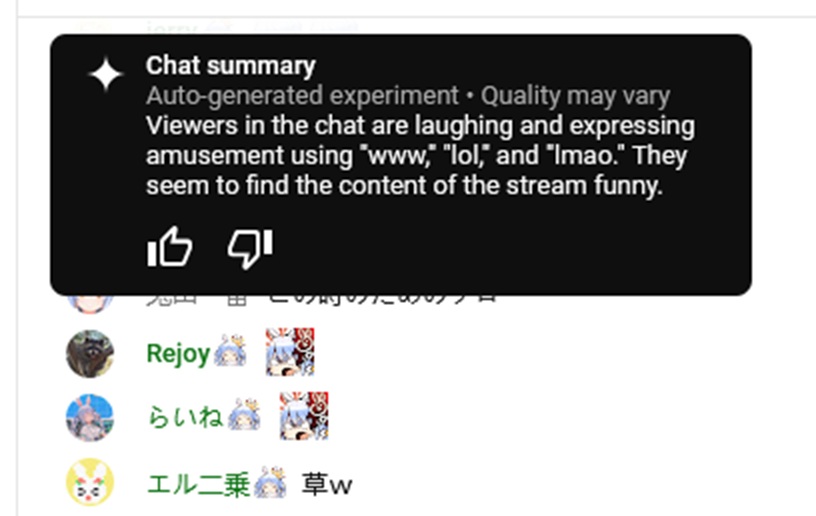Open らいね's profile avatar
The width and height of the screenshot is (816, 516).
point(90,418)
